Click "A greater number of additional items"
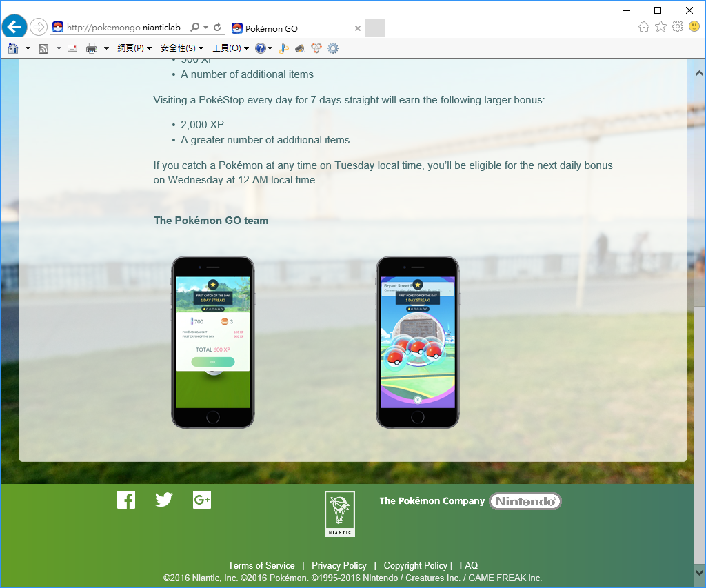Viewport: 706px width, 588px height. pyautogui.click(x=265, y=140)
